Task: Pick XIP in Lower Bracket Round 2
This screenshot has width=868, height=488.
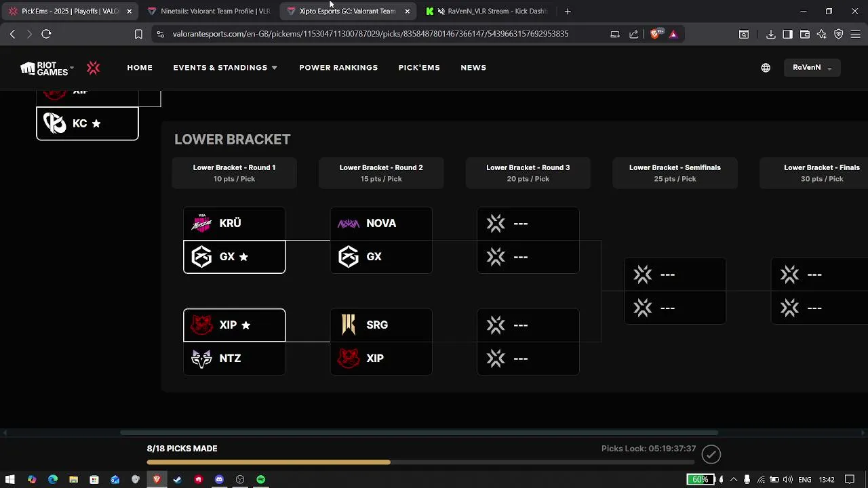Action: (381, 359)
